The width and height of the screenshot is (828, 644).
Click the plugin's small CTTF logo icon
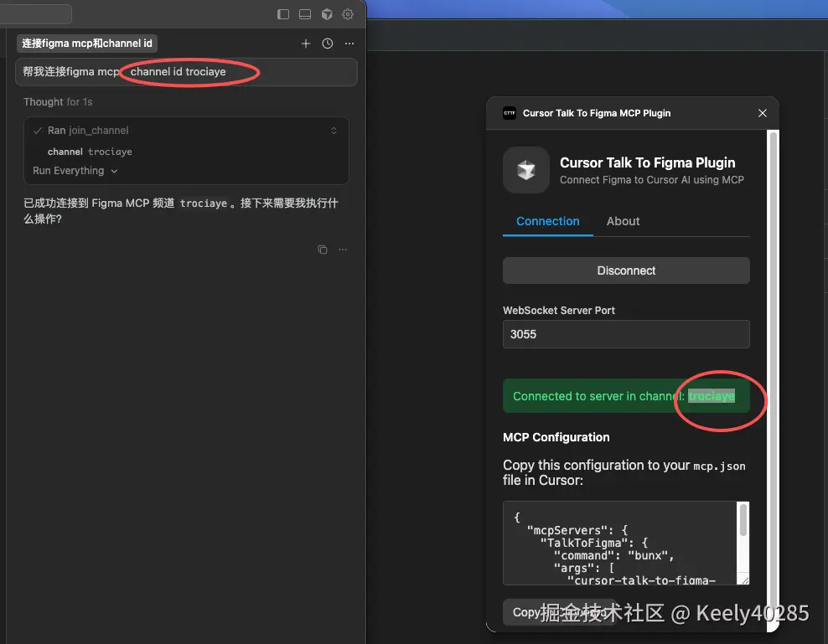pos(509,113)
